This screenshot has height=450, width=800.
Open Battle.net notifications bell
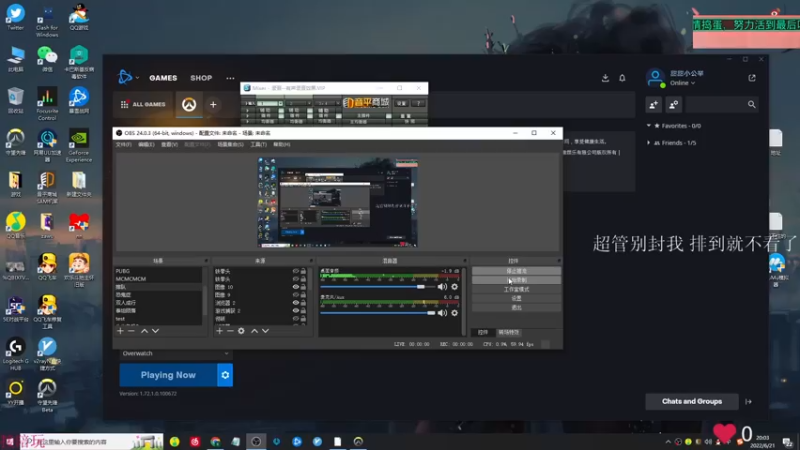point(622,78)
